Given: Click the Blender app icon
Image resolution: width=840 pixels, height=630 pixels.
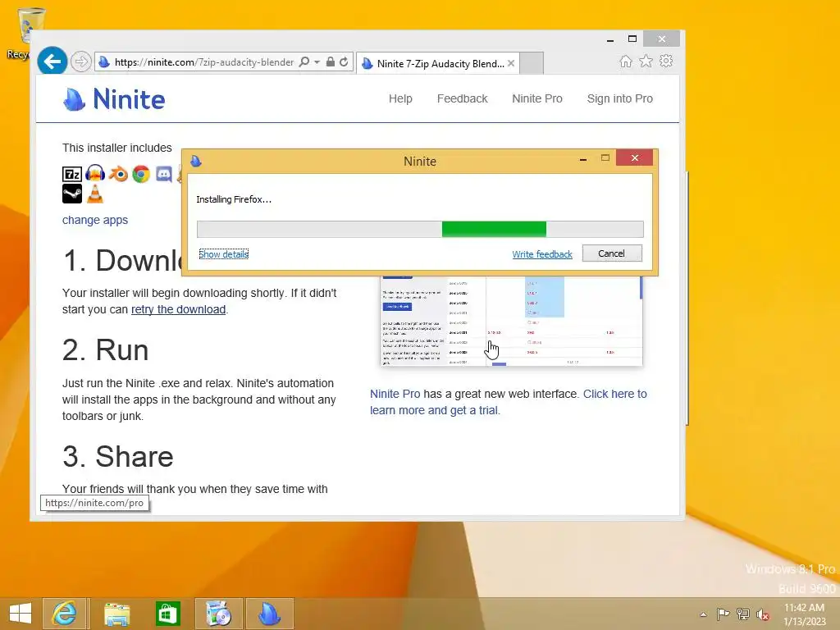Looking at the screenshot, I should click(x=118, y=174).
